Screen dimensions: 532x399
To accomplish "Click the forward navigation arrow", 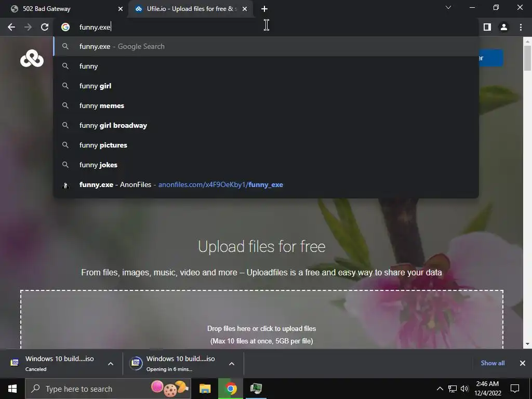I will (28, 27).
